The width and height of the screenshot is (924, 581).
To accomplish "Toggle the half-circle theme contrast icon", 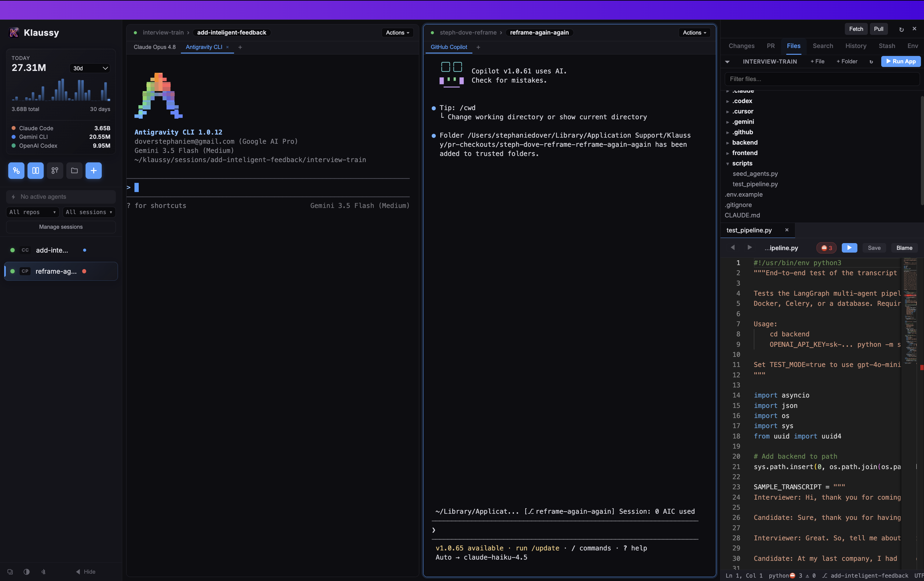I will (x=27, y=572).
